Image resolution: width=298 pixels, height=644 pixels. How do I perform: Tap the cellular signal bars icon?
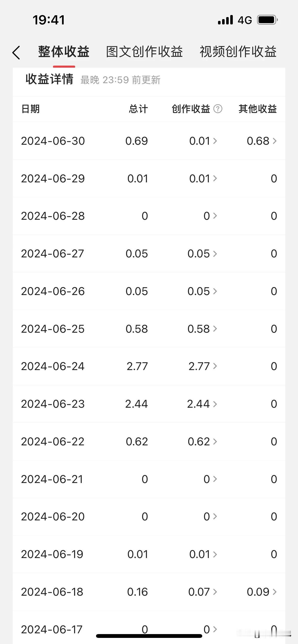(x=225, y=20)
